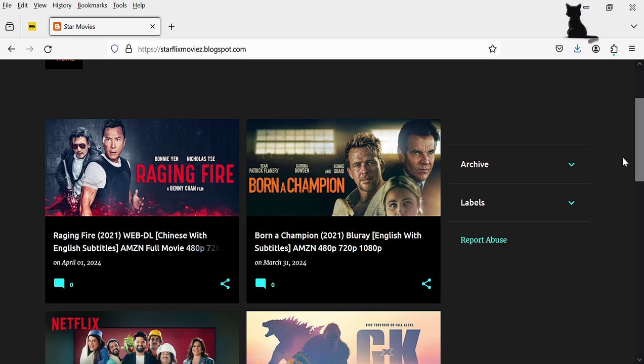Open the History menu

(x=62, y=5)
